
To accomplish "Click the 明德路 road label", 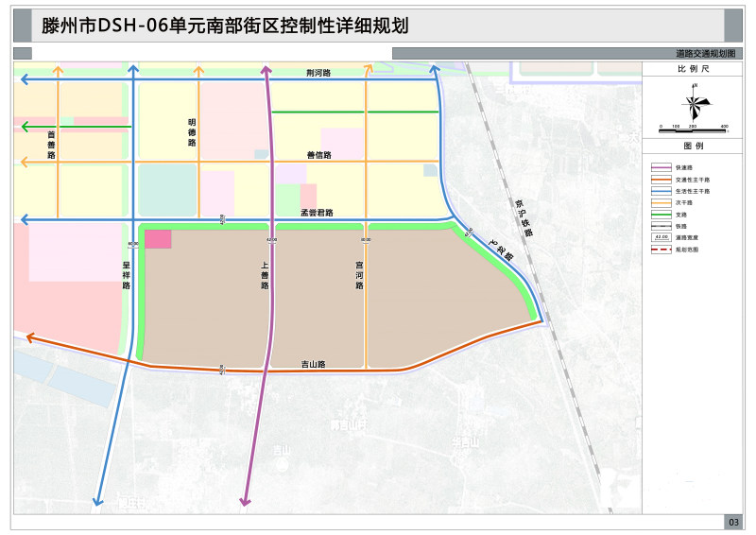I will (192, 132).
